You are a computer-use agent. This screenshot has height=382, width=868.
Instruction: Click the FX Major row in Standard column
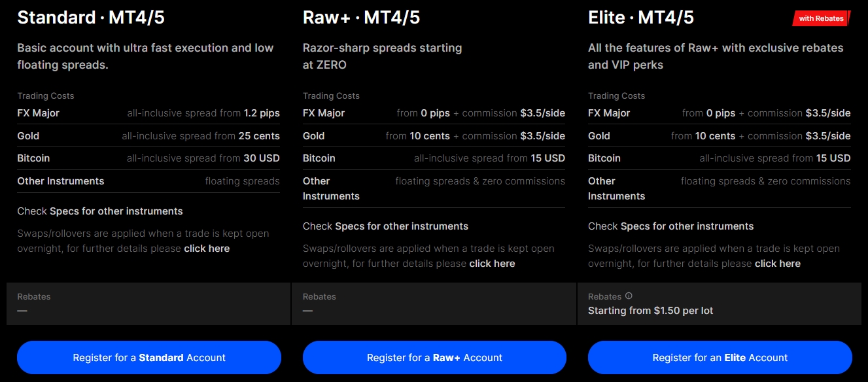148,113
